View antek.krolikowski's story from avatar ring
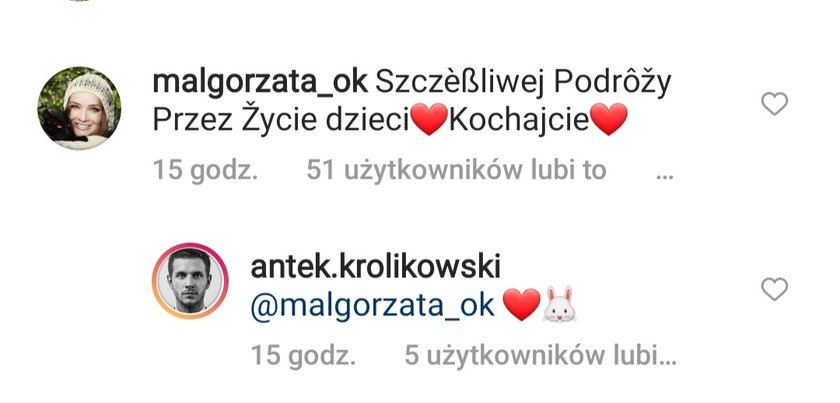 click(190, 281)
